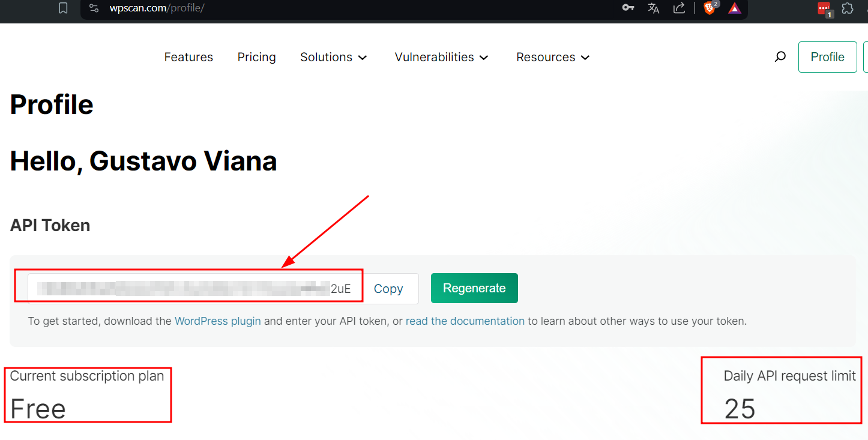Open the WordPress plugin link

(217, 321)
